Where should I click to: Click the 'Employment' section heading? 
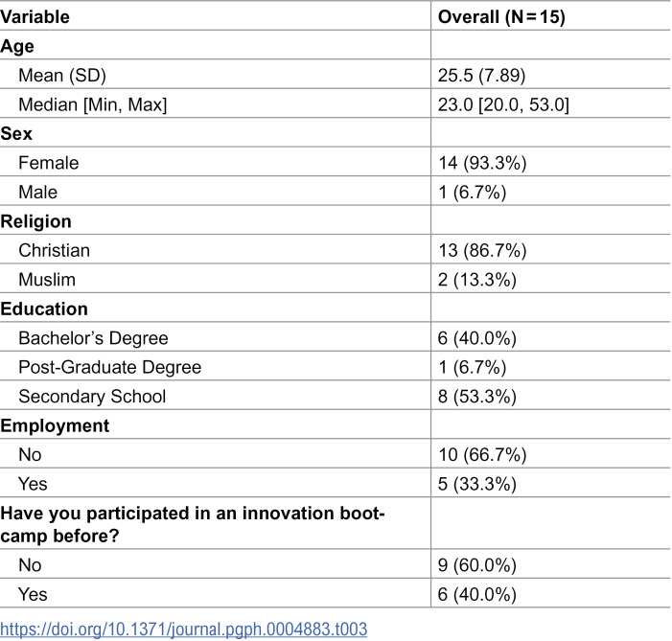pos(55,425)
